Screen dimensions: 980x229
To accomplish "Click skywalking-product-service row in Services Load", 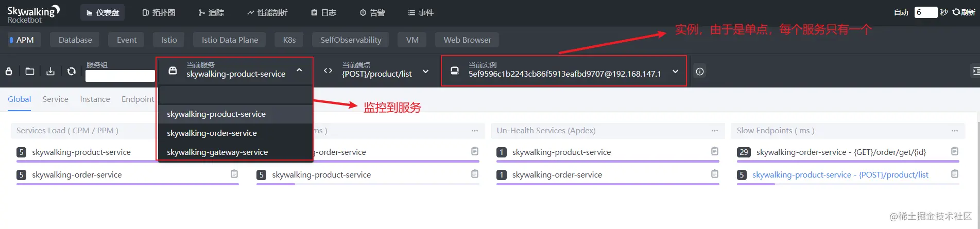I will 81,152.
